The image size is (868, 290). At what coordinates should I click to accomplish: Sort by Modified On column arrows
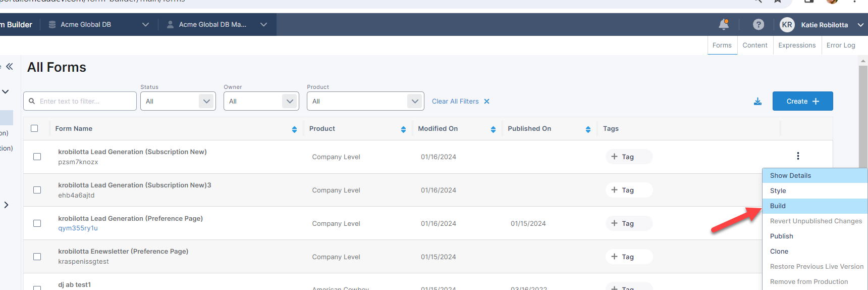point(493,129)
